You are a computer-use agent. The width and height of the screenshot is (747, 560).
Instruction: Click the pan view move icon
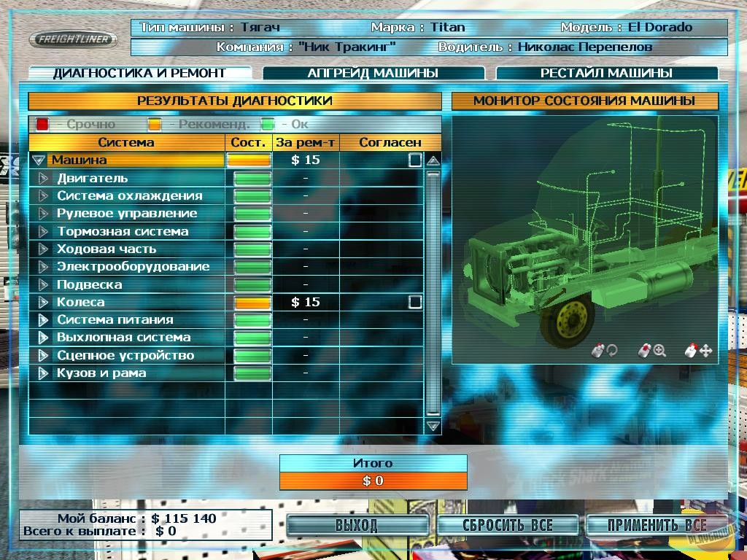(698, 351)
